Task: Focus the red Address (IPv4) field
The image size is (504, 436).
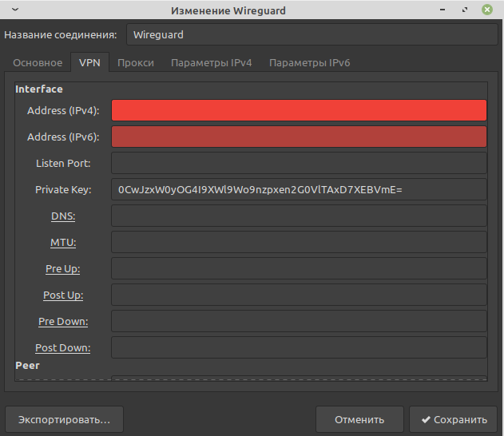Action: [299, 110]
